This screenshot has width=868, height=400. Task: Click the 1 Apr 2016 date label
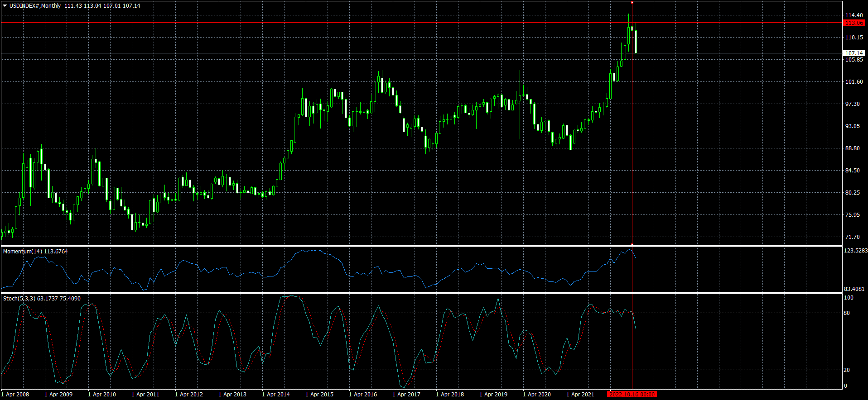363,395
